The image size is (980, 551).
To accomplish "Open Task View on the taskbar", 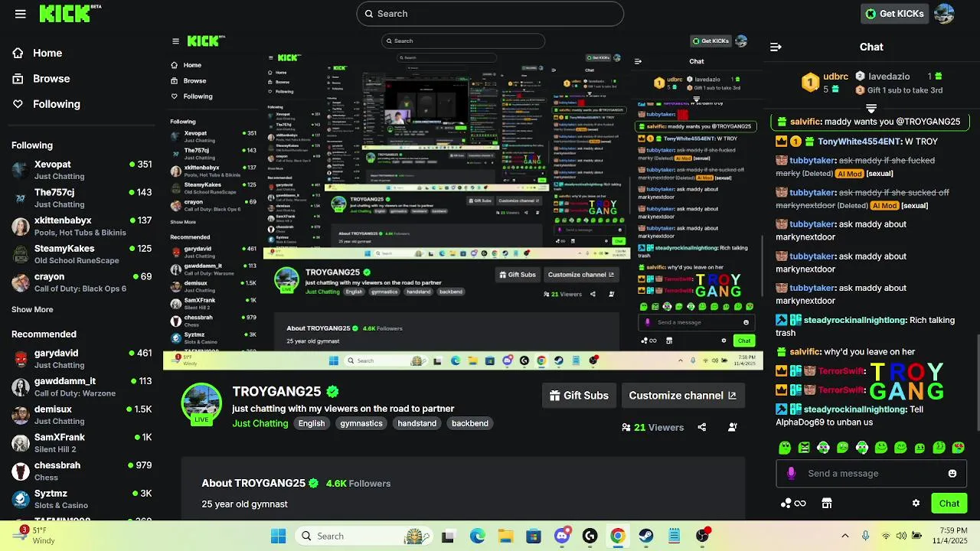I will 448,536.
